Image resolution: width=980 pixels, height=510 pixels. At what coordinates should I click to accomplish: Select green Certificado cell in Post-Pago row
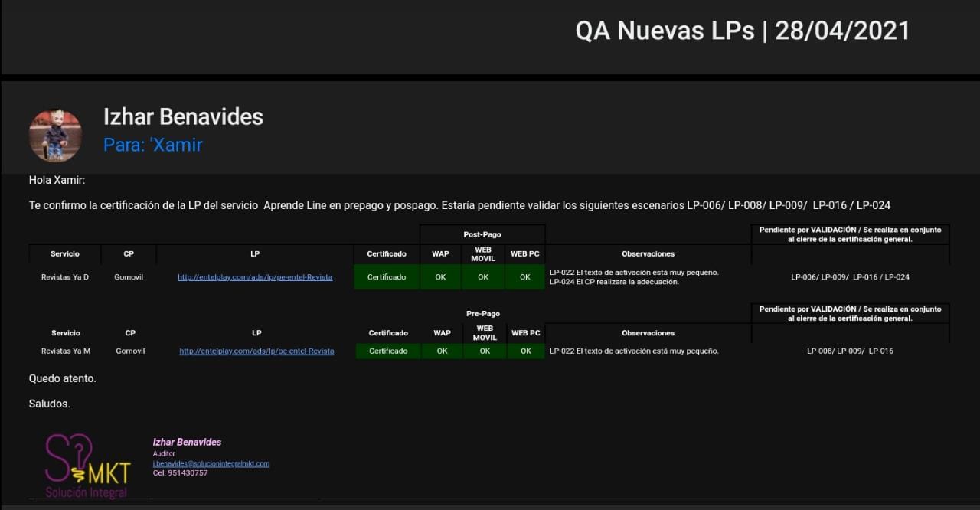click(x=387, y=277)
